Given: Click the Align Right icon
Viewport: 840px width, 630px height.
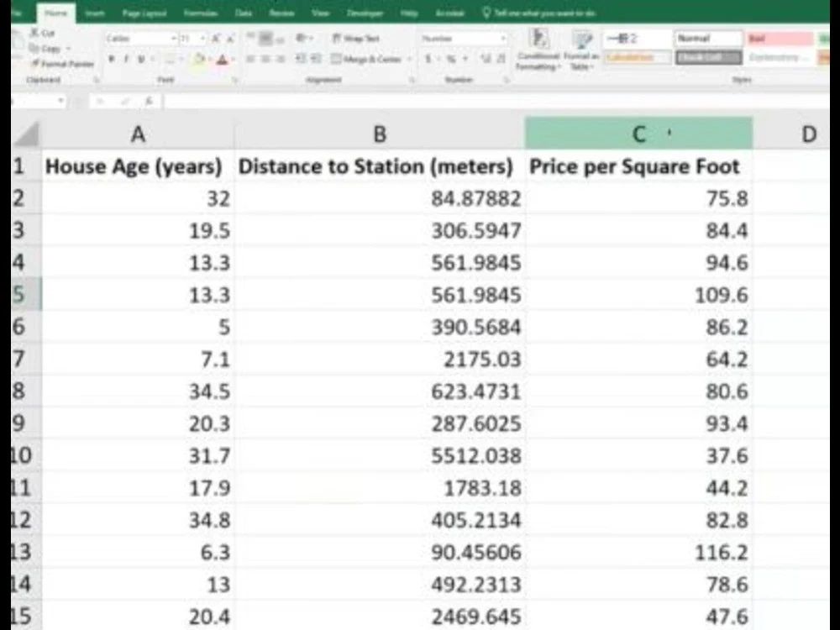Looking at the screenshot, I should click(281, 59).
